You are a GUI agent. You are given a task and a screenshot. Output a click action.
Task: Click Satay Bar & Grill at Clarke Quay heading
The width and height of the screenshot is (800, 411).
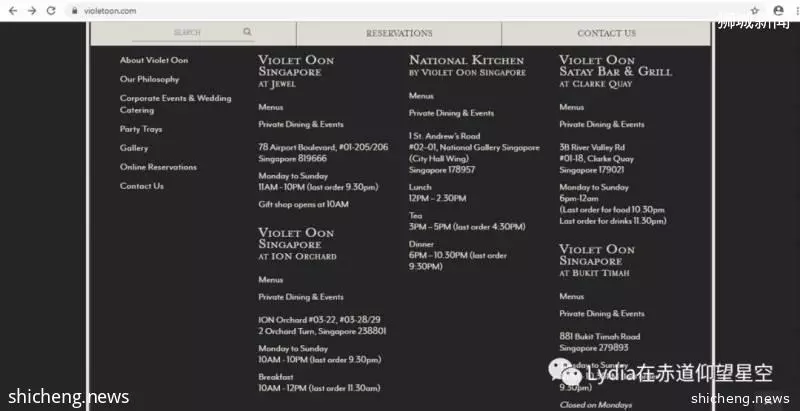click(615, 72)
